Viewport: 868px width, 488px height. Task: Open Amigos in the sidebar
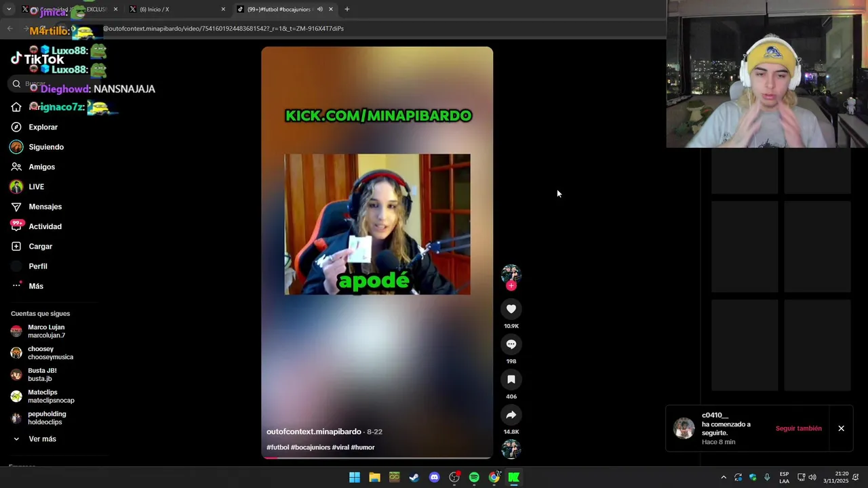click(33, 167)
